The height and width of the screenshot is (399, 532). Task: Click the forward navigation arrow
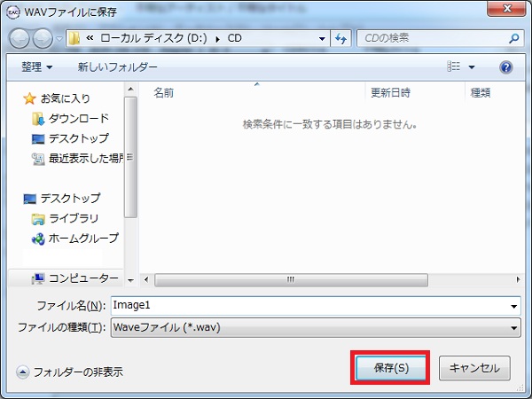43,40
